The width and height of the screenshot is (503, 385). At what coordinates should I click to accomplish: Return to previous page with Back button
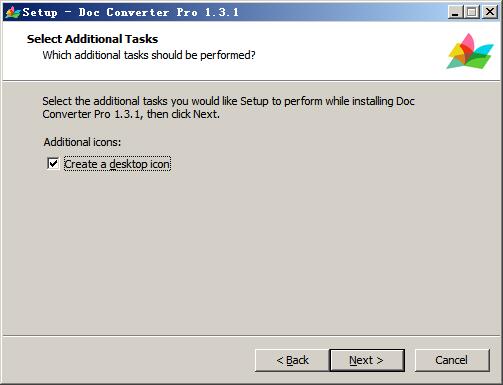click(292, 360)
